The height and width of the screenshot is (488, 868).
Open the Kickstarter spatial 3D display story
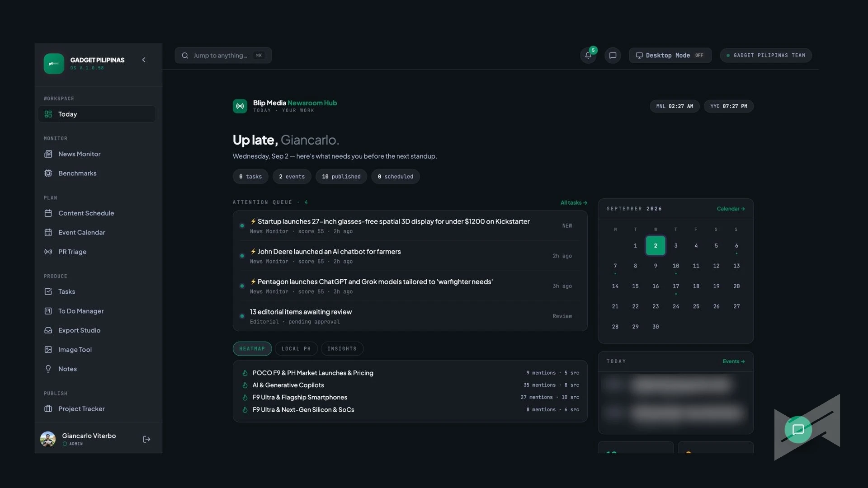pyautogui.click(x=410, y=226)
